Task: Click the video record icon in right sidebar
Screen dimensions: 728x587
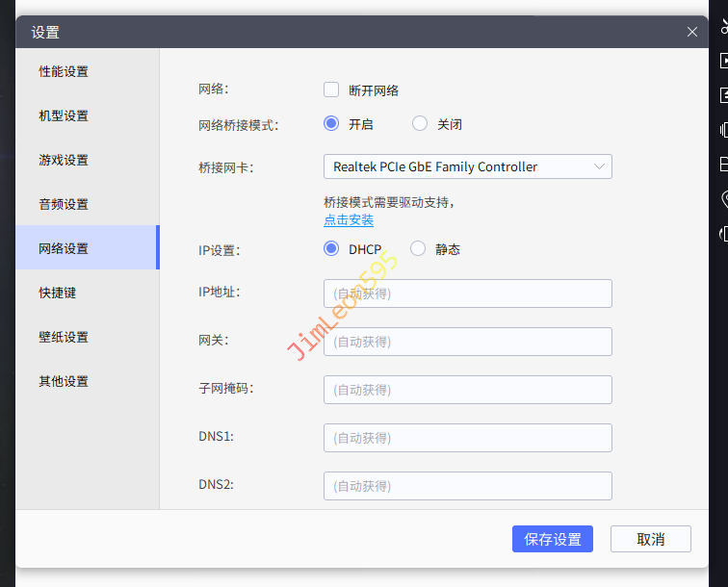Action: click(x=724, y=61)
